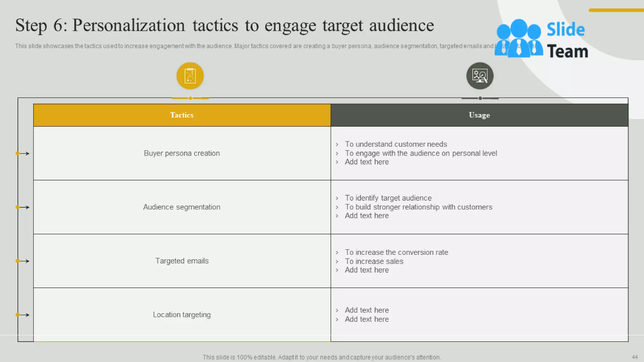Viewport: 644px width, 362px height.
Task: Click second 'Add text here' in Location targeting row
Action: point(367,319)
